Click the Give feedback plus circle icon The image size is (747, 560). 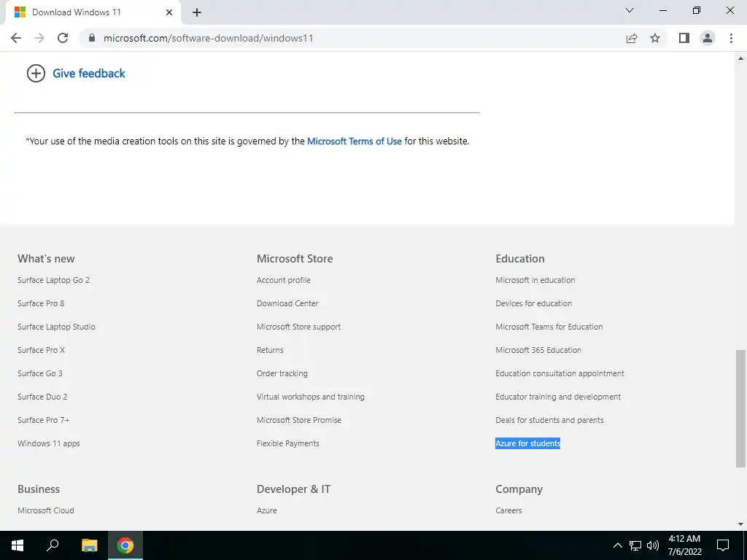[36, 74]
